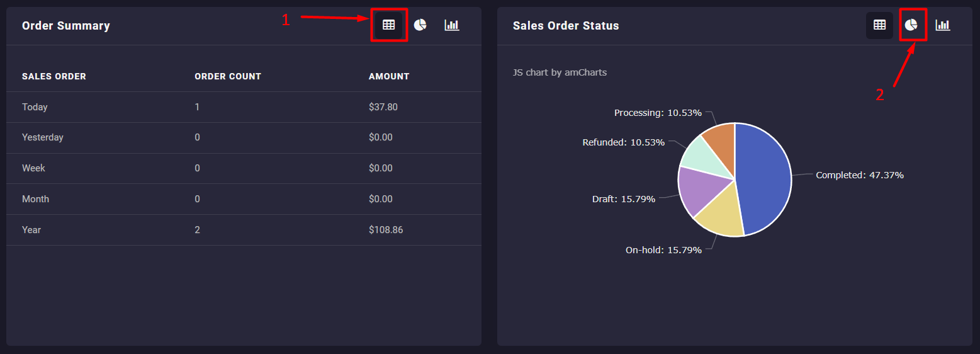Click the Order Count column header
This screenshot has height=354, width=980.
click(x=228, y=76)
